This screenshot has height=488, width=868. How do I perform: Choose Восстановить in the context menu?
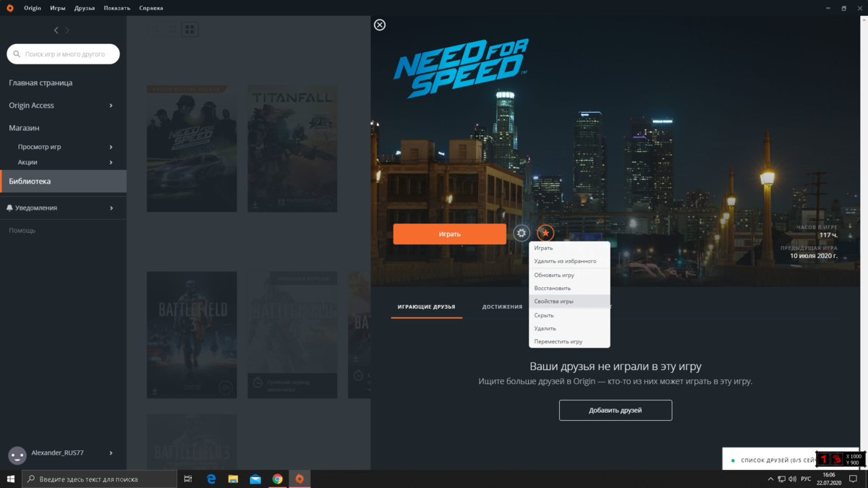coord(569,288)
